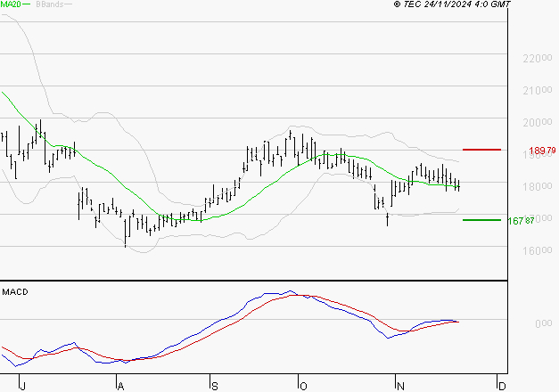The image size is (559, 392).
Task: Click the 220.00 price axis label
Action: 538,58
